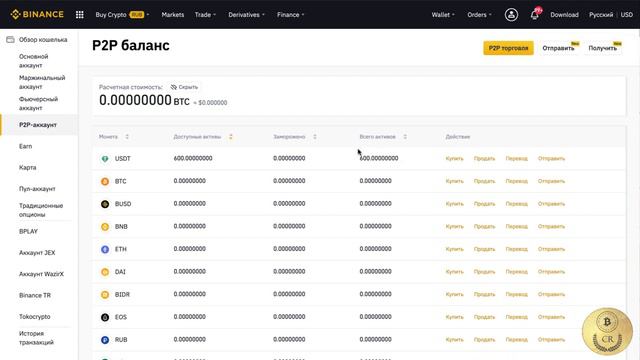Select Фьючерсный аккаунт in sidebar
The height and width of the screenshot is (360, 640).
38,103
